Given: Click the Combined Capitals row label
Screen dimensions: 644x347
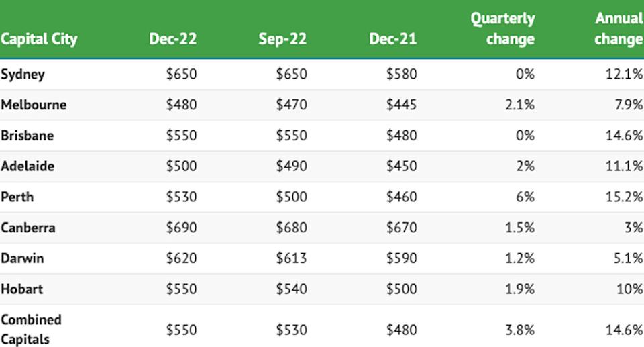Looking at the screenshot, I should pyautogui.click(x=31, y=329).
